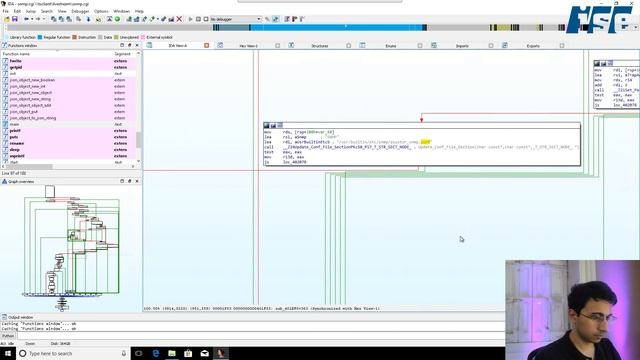Open the forward-arrow history dropdown

tap(43, 19)
